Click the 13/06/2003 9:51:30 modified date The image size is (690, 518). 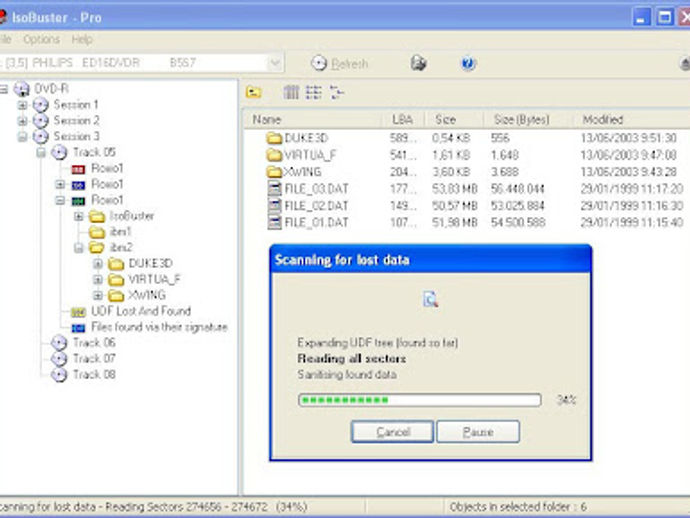[628, 138]
